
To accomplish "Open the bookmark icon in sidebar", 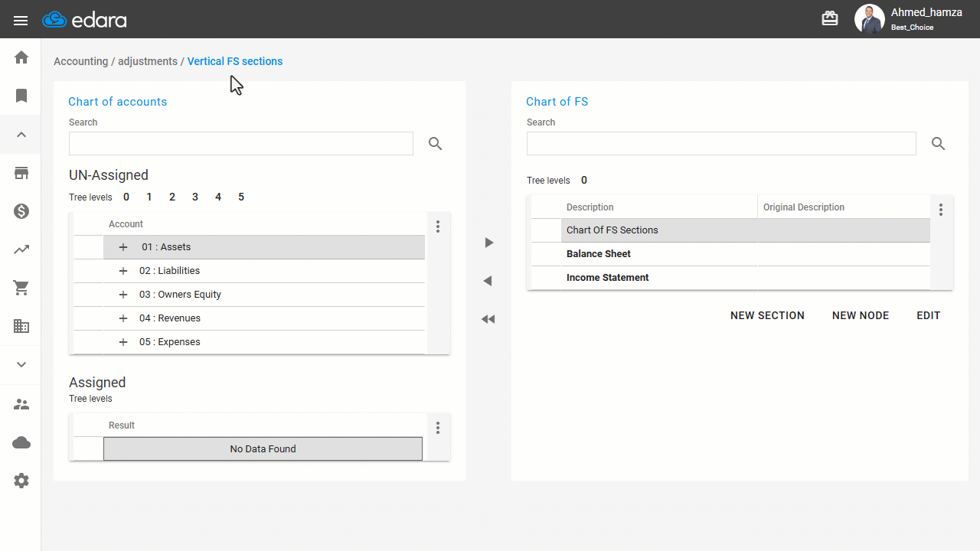I will coord(21,96).
